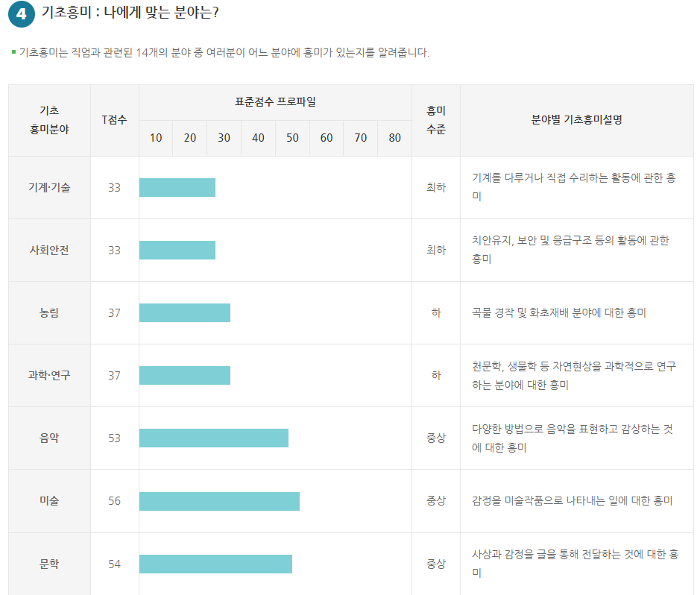700x595 pixels.
Task: Click the 50 gridline label in the profile scale
Action: click(x=292, y=138)
